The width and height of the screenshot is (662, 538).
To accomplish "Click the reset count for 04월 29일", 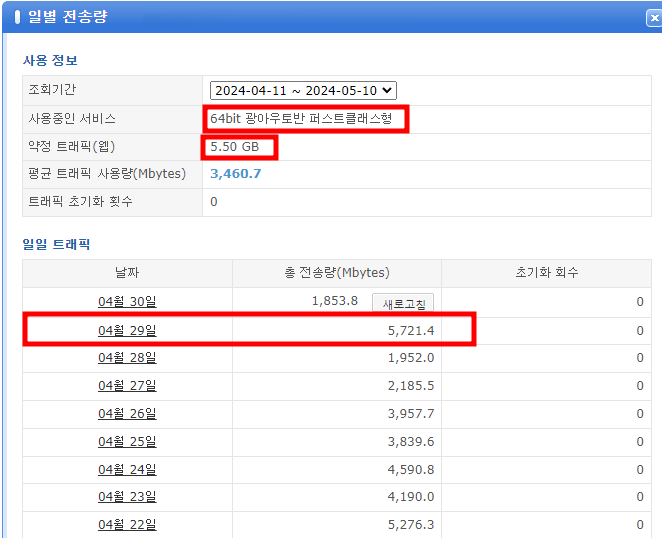I will [x=640, y=330].
